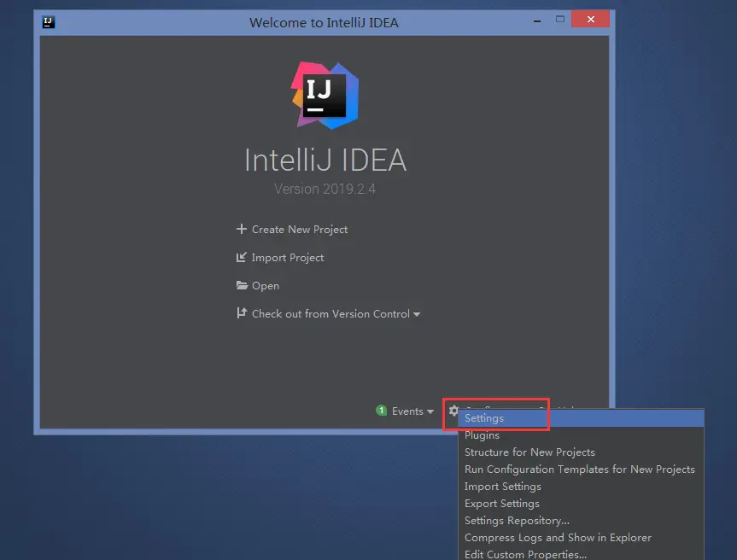Select Compress Logs and Show in Explorer

(581, 538)
